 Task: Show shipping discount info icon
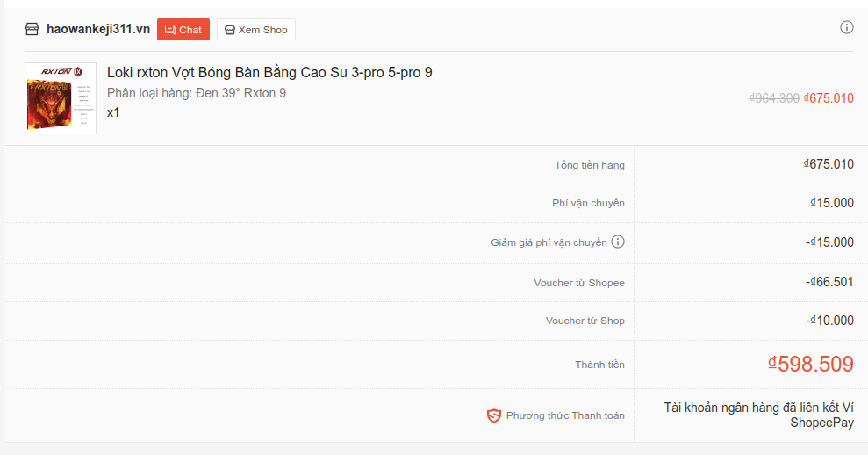618,242
